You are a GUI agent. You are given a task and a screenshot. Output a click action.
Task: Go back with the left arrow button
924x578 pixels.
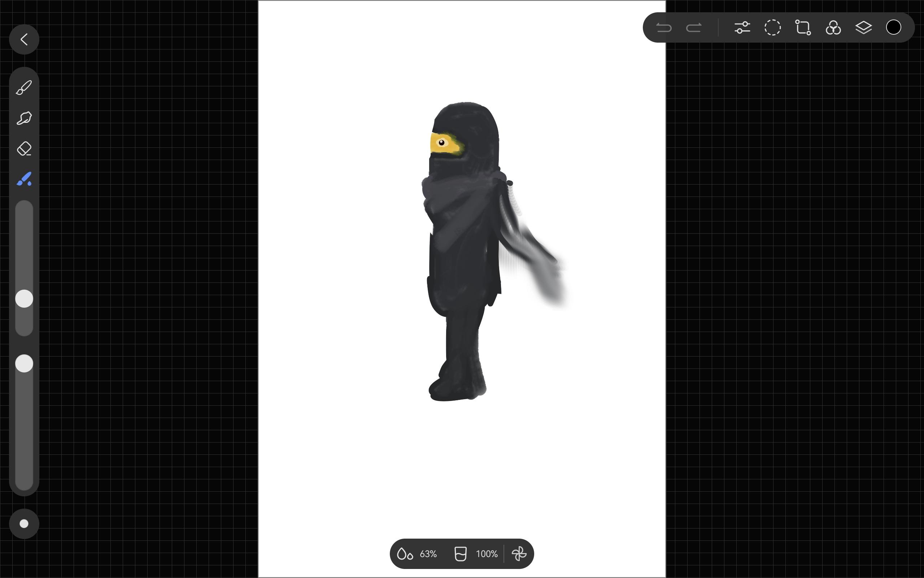coord(24,39)
